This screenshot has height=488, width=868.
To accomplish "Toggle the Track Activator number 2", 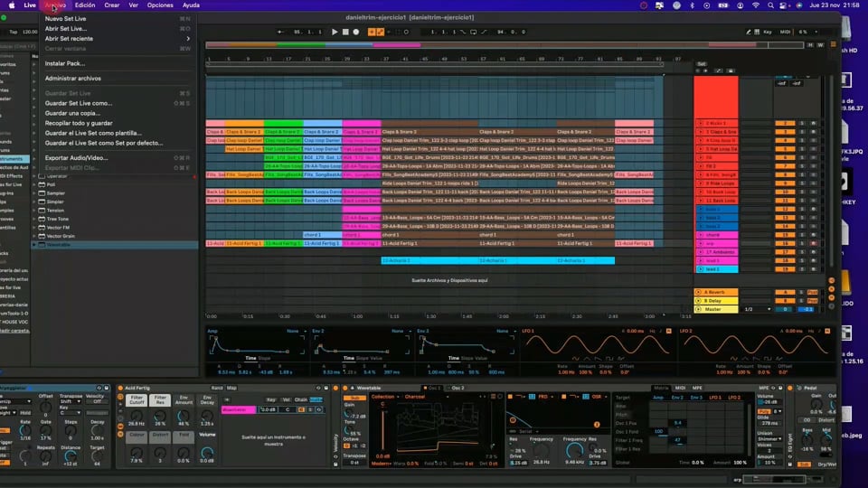I will coord(785,124).
